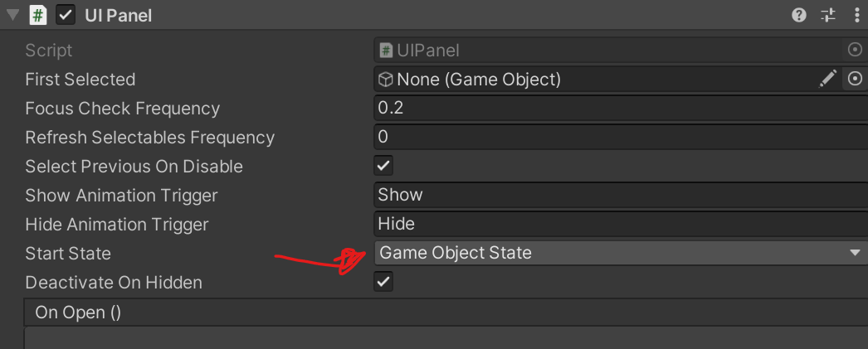Click the Focus Check Frequency label
The height and width of the screenshot is (349, 868).
coord(122,109)
